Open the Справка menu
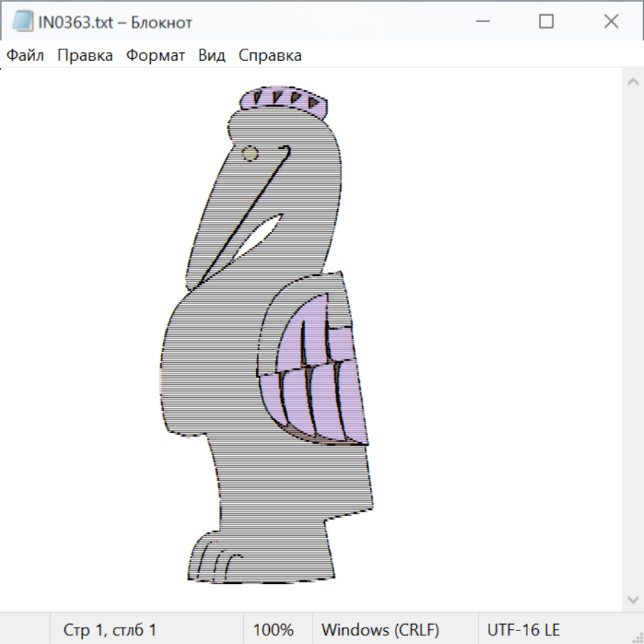Image resolution: width=644 pixels, height=644 pixels. pos(270,56)
